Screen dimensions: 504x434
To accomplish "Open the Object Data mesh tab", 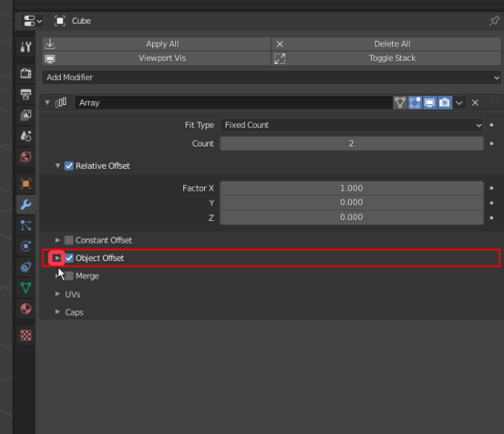I will pos(26,287).
